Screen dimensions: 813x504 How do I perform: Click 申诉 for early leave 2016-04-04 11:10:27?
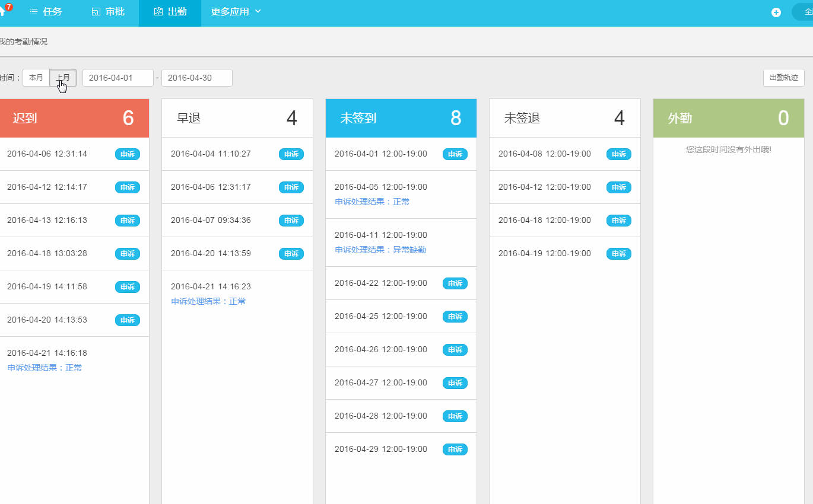[x=291, y=154]
